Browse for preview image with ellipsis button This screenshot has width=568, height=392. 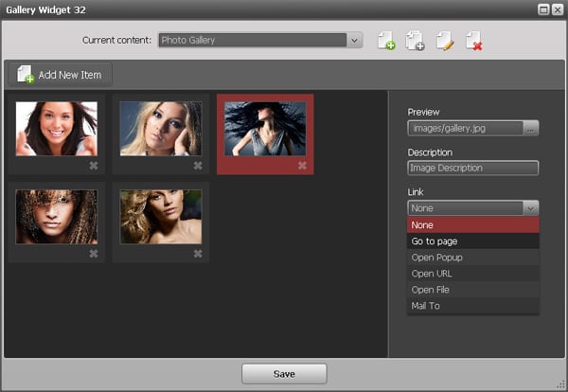[x=531, y=129]
